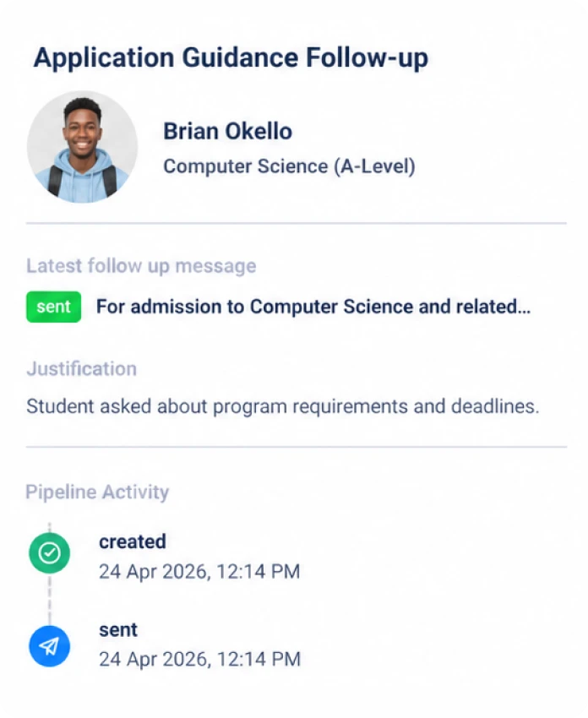Select the sent activity label in pipeline
588x718 pixels.
[118, 629]
